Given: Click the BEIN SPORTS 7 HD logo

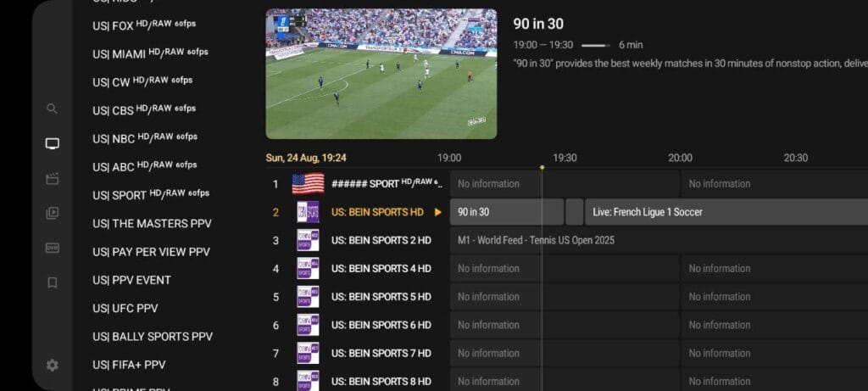Looking at the screenshot, I should point(308,354).
